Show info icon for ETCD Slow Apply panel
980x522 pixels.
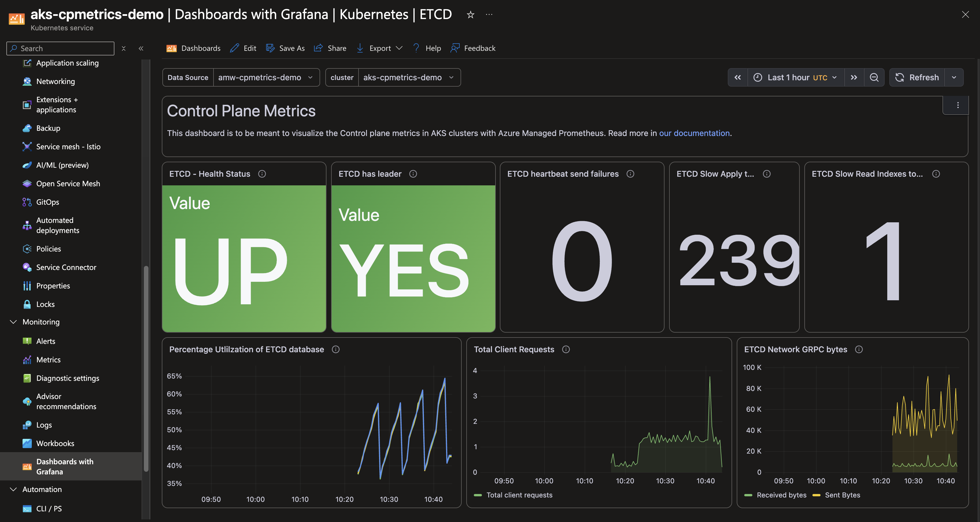click(x=766, y=174)
